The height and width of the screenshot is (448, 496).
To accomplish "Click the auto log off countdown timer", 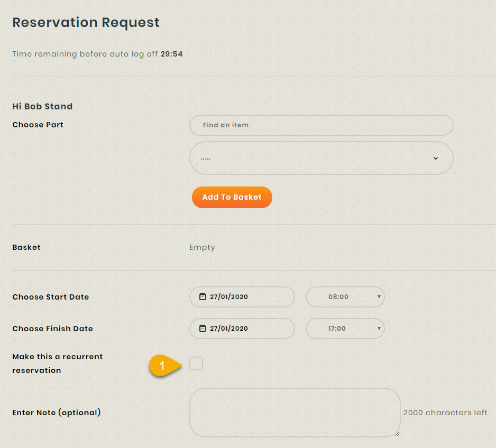I will pos(171,54).
